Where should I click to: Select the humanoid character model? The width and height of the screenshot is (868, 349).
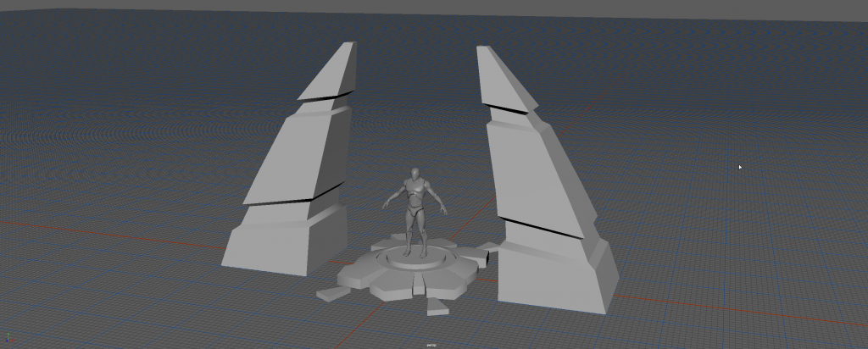click(x=415, y=213)
